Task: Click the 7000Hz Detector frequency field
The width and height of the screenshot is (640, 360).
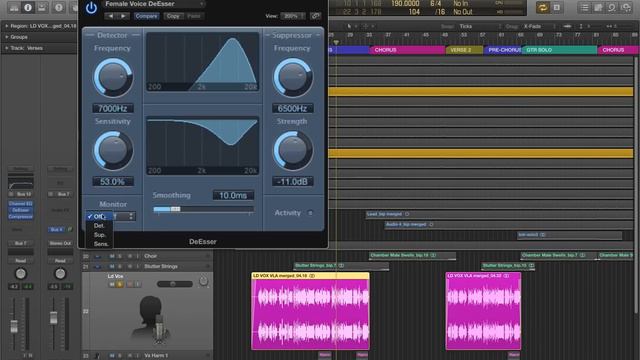Action: pos(113,108)
